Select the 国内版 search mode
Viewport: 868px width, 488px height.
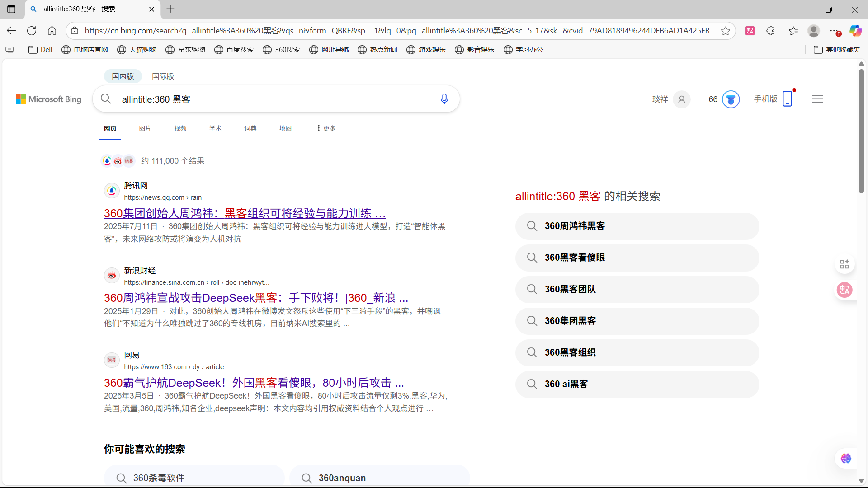[123, 76]
